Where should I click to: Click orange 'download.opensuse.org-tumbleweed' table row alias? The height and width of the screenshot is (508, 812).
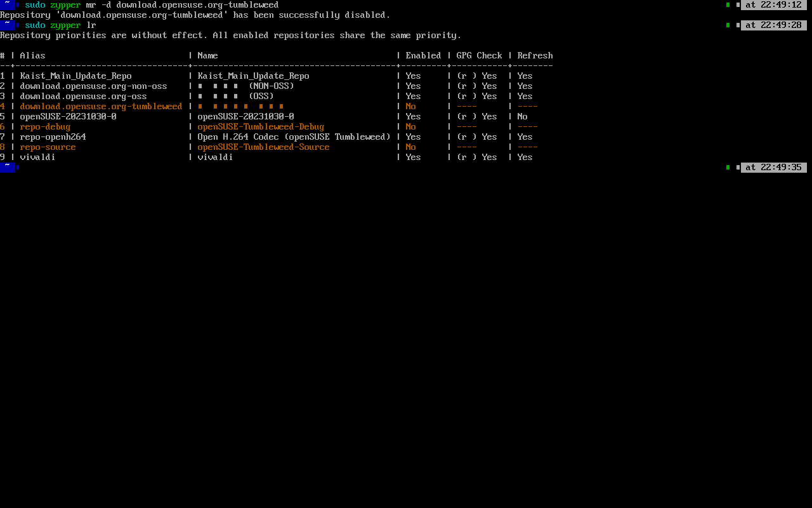[101, 107]
